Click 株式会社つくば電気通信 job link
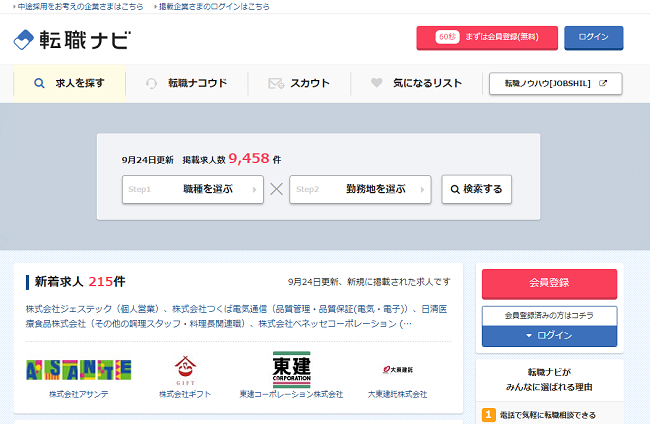 pyautogui.click(x=290, y=309)
